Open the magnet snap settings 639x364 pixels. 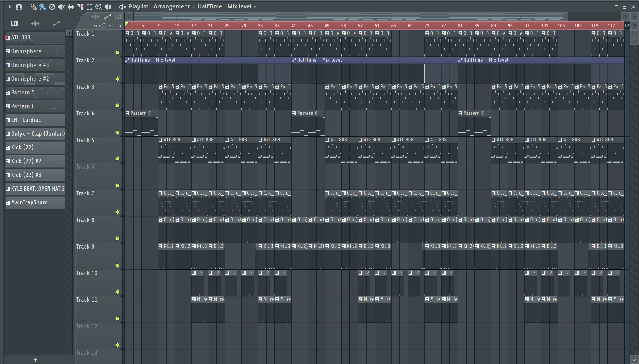(x=19, y=7)
